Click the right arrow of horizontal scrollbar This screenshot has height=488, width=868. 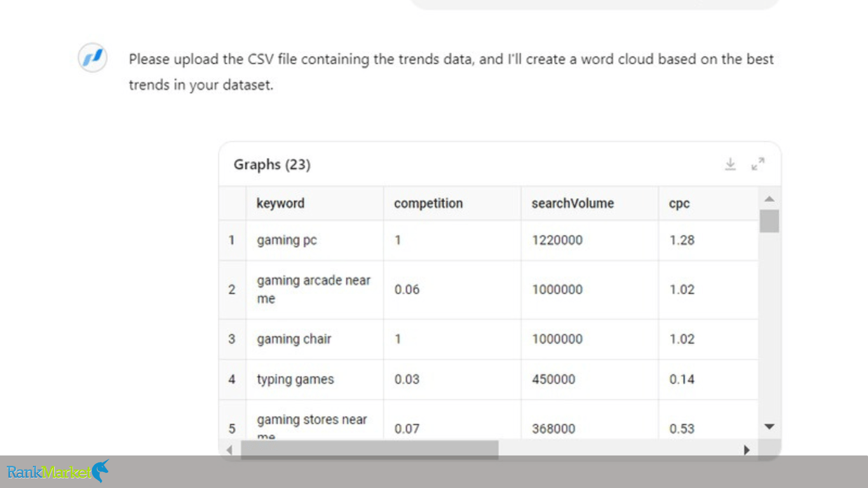coord(747,450)
